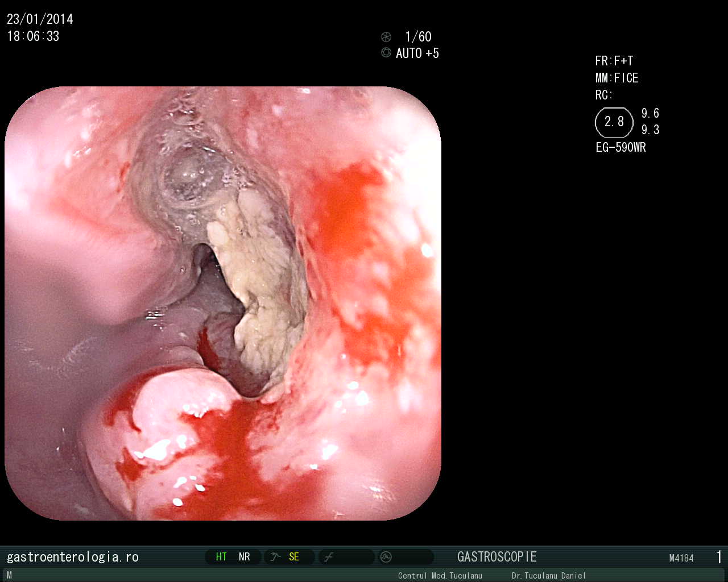
Task: Click the 9.6 diameter value
Action: click(x=651, y=113)
